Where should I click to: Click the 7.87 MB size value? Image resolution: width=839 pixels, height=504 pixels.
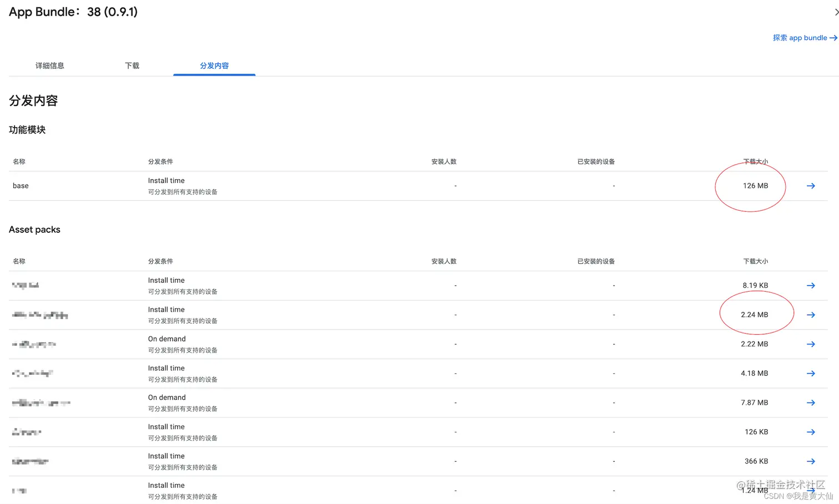click(754, 403)
